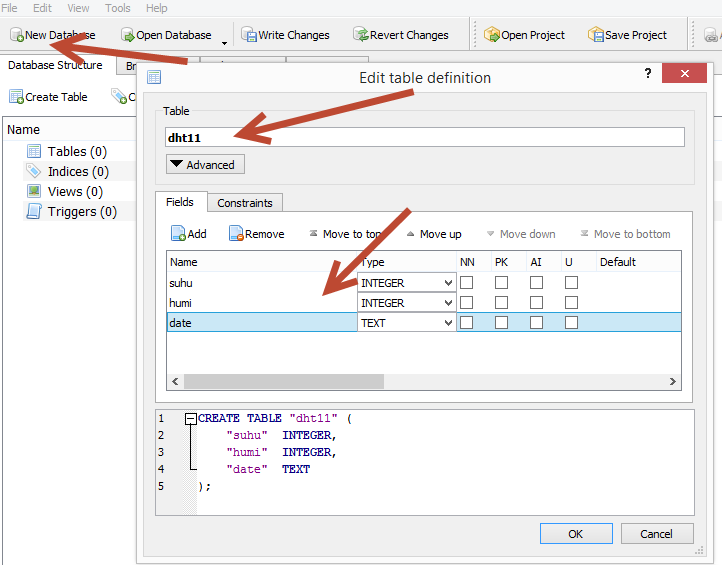Click the fields list horizontal scrollbar thumb
The width and height of the screenshot is (722, 565).
284,381
